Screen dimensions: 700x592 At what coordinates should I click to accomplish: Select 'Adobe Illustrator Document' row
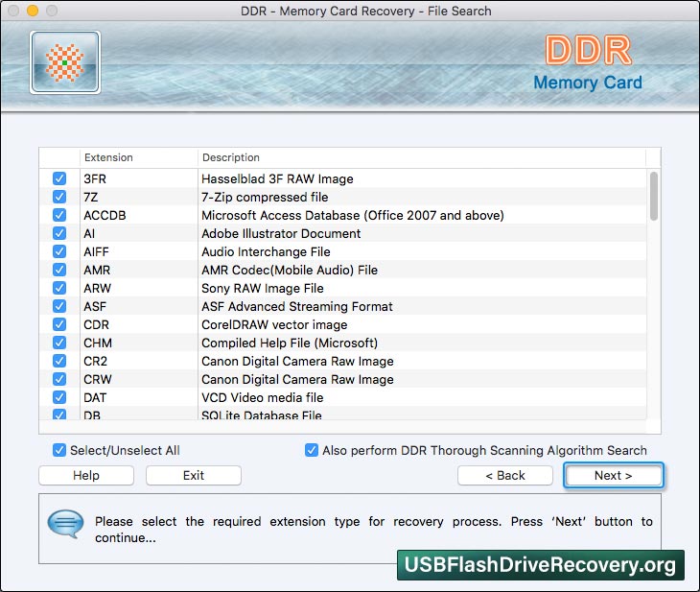(343, 233)
